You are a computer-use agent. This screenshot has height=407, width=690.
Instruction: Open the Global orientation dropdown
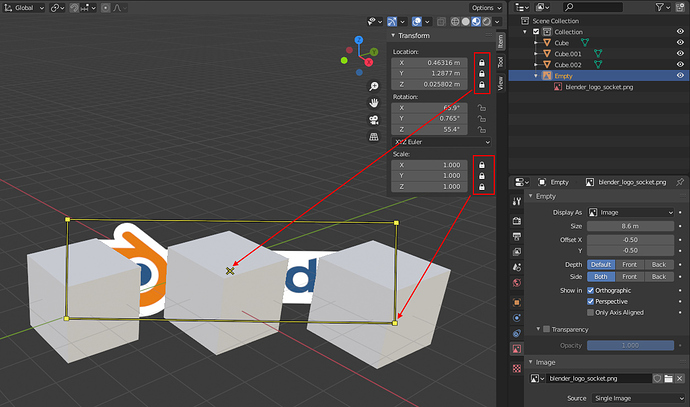[x=24, y=7]
